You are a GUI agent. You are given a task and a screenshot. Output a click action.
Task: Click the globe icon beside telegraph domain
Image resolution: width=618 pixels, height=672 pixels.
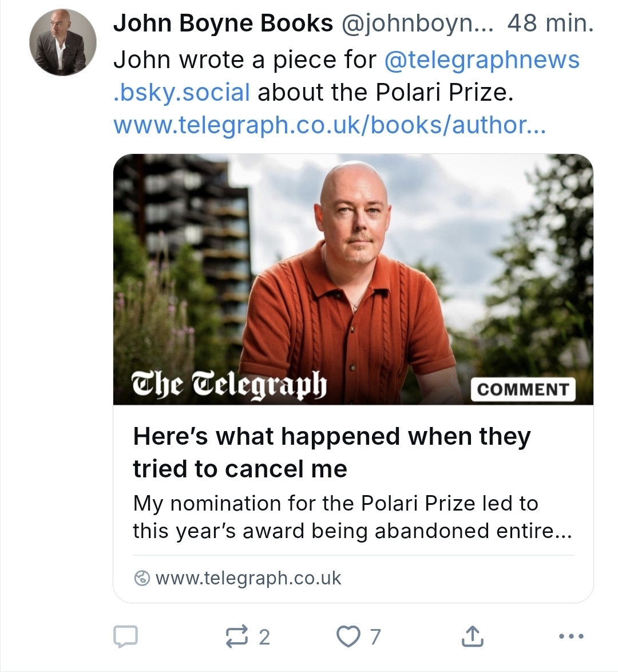141,578
